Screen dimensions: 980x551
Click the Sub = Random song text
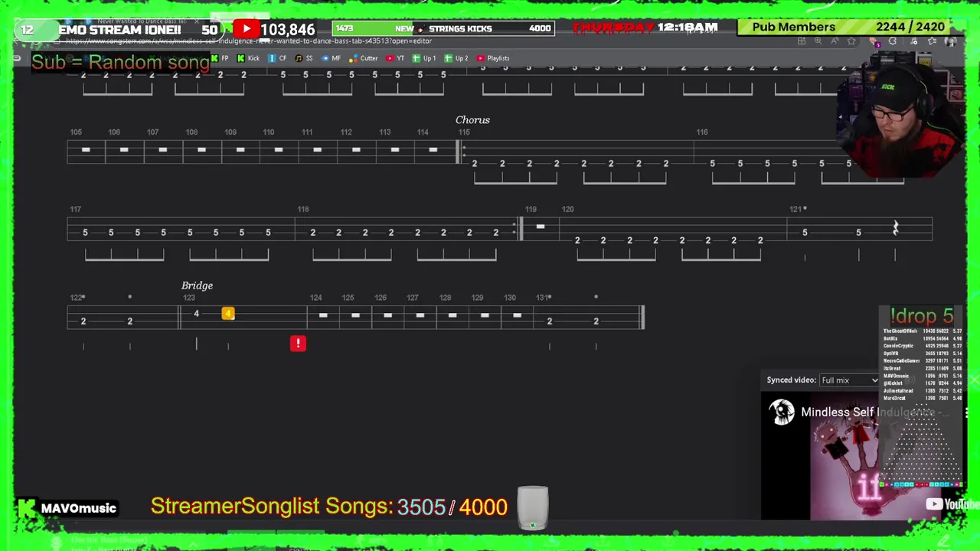pyautogui.click(x=120, y=63)
